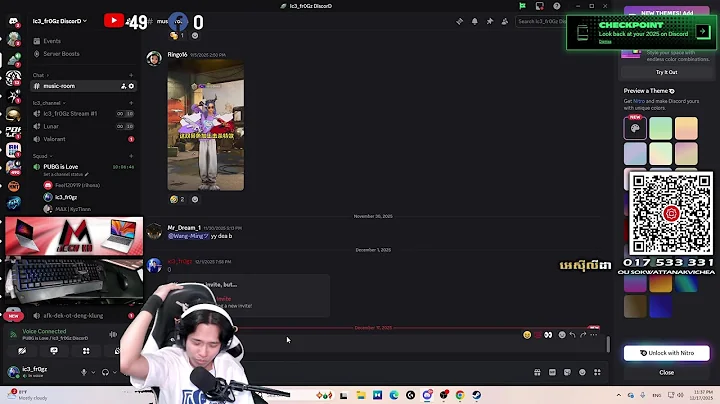Share your screen button in voice panel
720x404 pixels.
tap(54, 351)
